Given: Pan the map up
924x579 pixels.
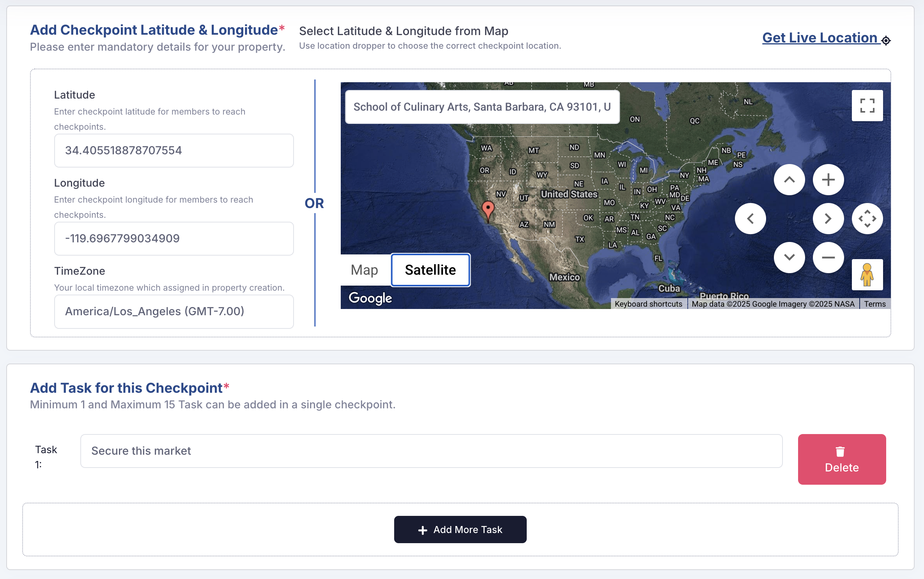Looking at the screenshot, I should tap(789, 180).
